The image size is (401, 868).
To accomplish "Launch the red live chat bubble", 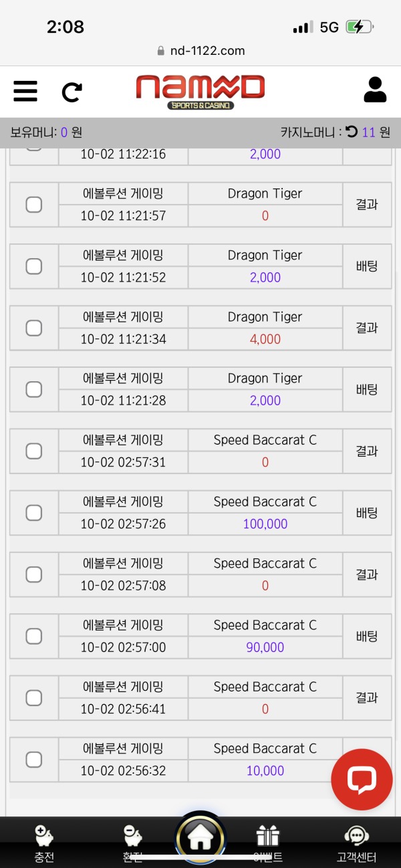I will tap(362, 778).
